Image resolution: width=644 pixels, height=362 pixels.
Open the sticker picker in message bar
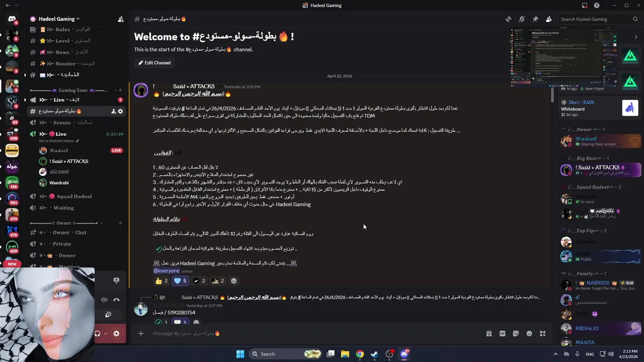point(516,333)
